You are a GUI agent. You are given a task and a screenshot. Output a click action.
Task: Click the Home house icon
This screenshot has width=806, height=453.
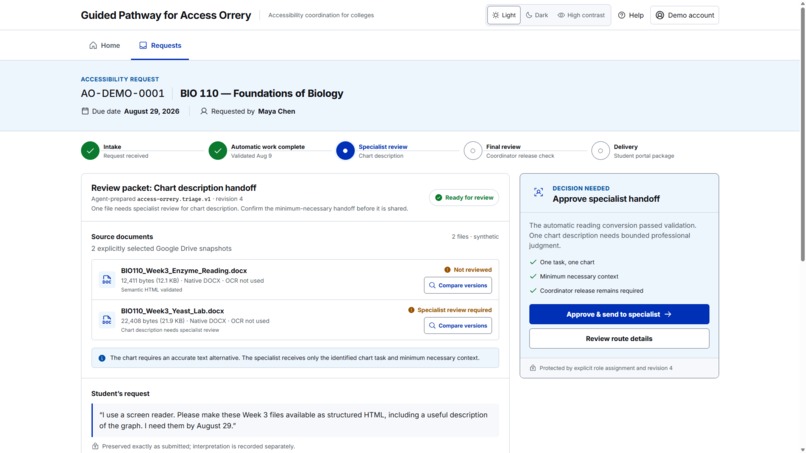tap(93, 45)
